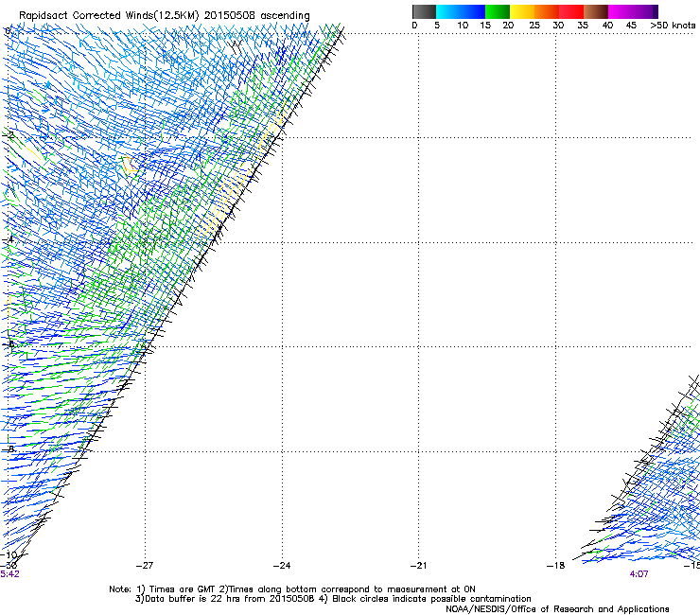Click the magenta 40-45 knots legend segment
This screenshot has height=615, width=700.
(621, 11)
